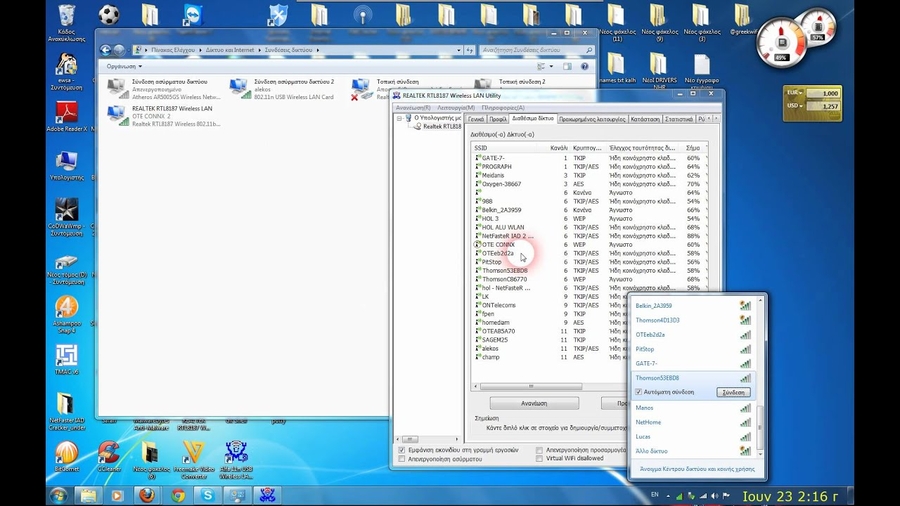Screen dimensions: 900x506
Task: Click the Σύνδεση connect button
Action: click(733, 392)
